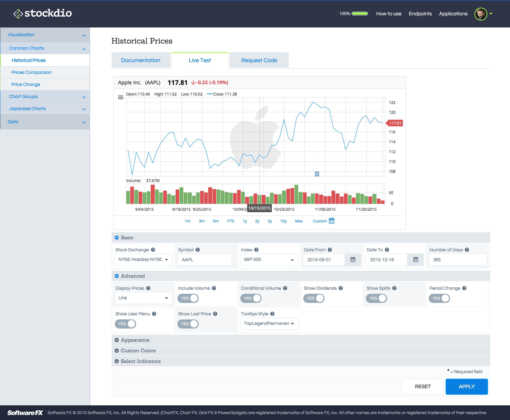510x420 pixels.
Task: Click the Software FX footer logo
Action: pos(25,413)
